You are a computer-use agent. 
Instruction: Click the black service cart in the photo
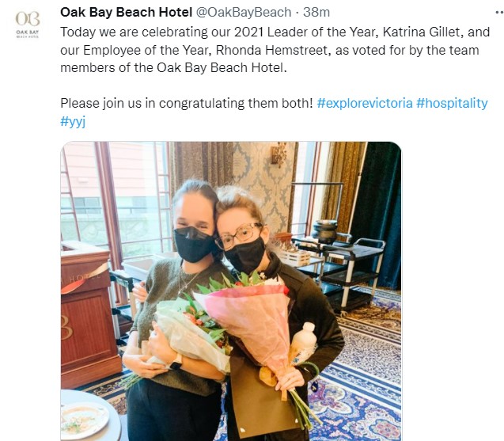(x=349, y=268)
